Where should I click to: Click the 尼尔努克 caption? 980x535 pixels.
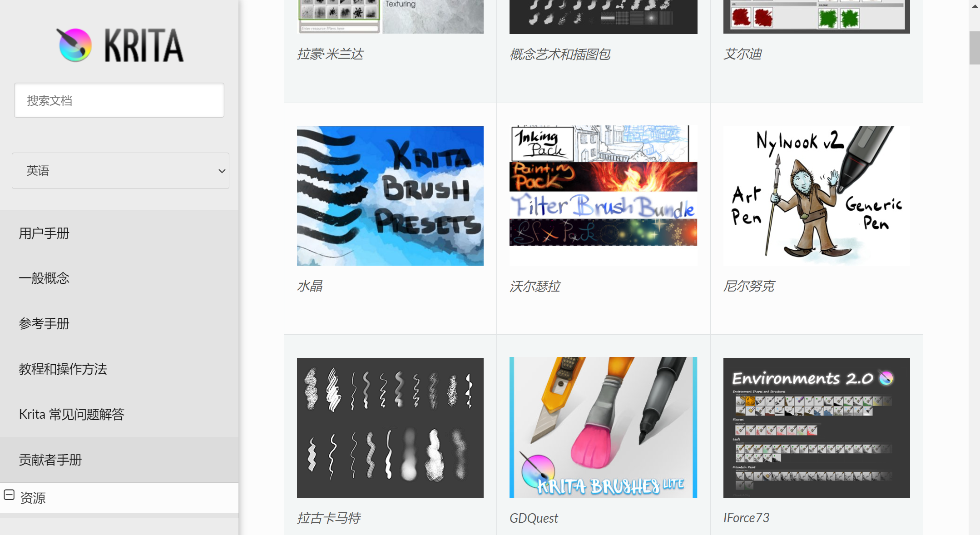[x=749, y=286]
